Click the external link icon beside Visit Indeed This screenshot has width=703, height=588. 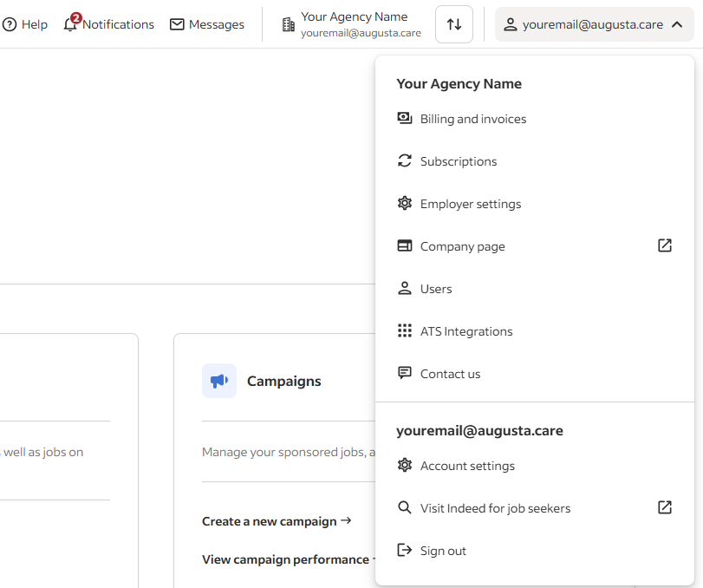(665, 507)
